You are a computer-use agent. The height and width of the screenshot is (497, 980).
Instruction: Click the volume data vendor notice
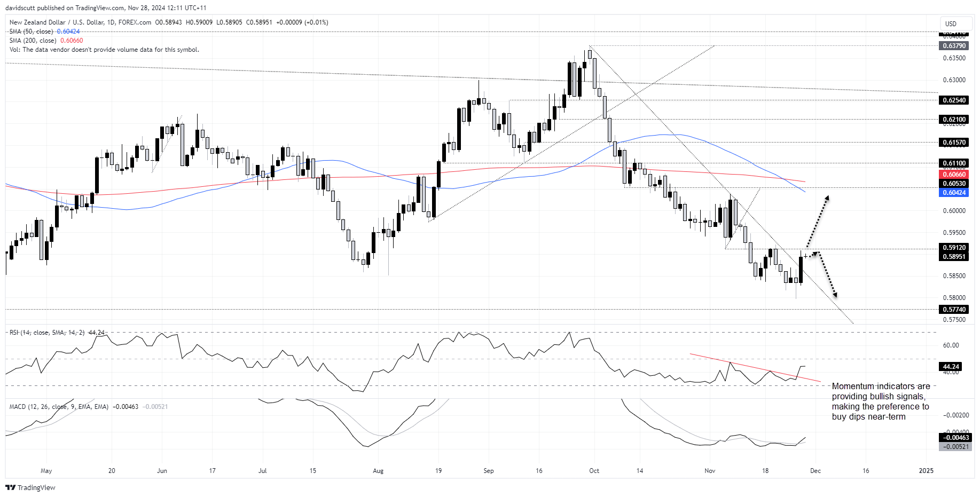pyautogui.click(x=104, y=50)
